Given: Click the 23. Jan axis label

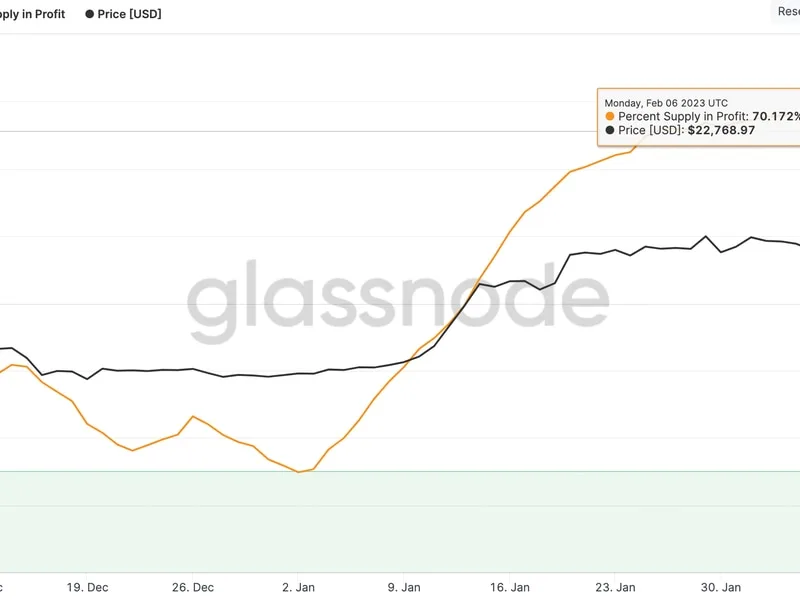Looking at the screenshot, I should tap(615, 587).
